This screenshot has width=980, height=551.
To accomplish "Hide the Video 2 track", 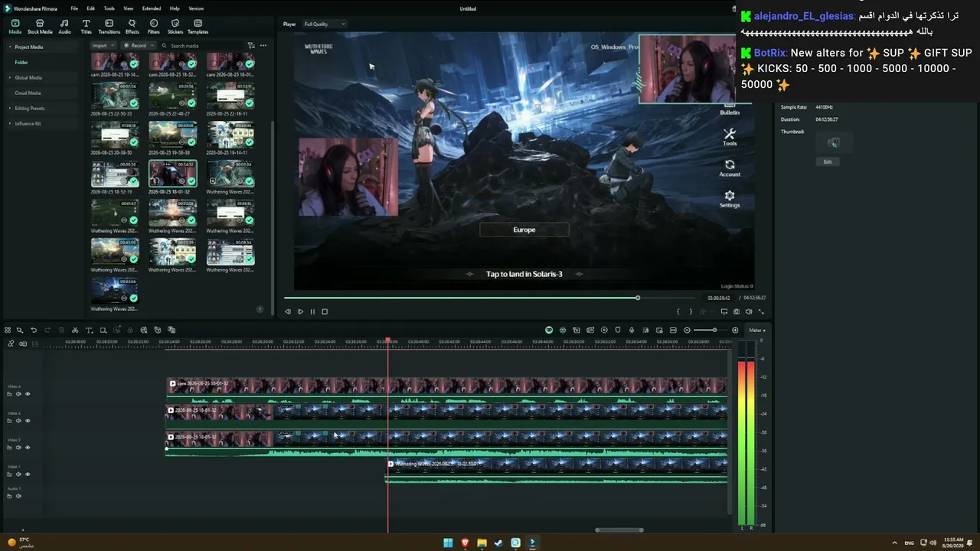I will pos(28,448).
